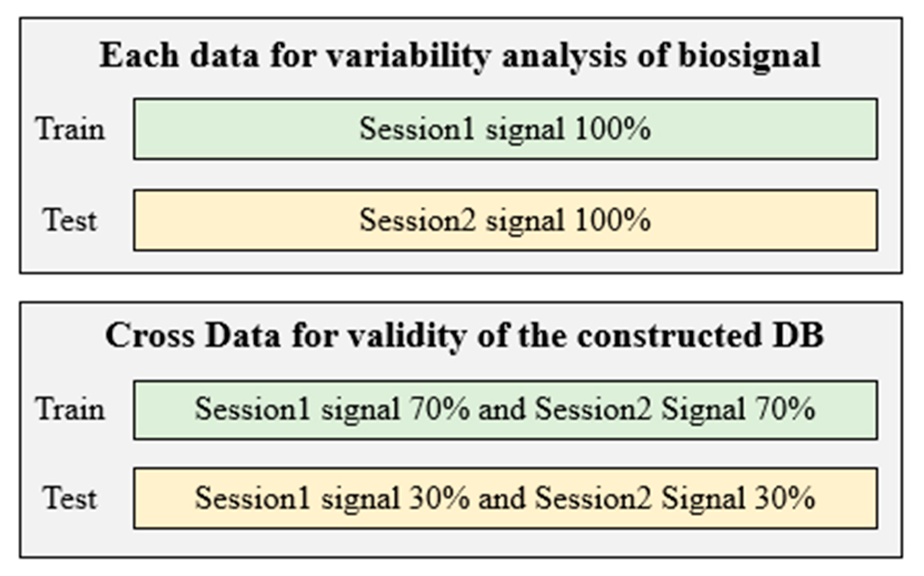Select the yellow 'Session2 signal 100%' box

(x=505, y=220)
